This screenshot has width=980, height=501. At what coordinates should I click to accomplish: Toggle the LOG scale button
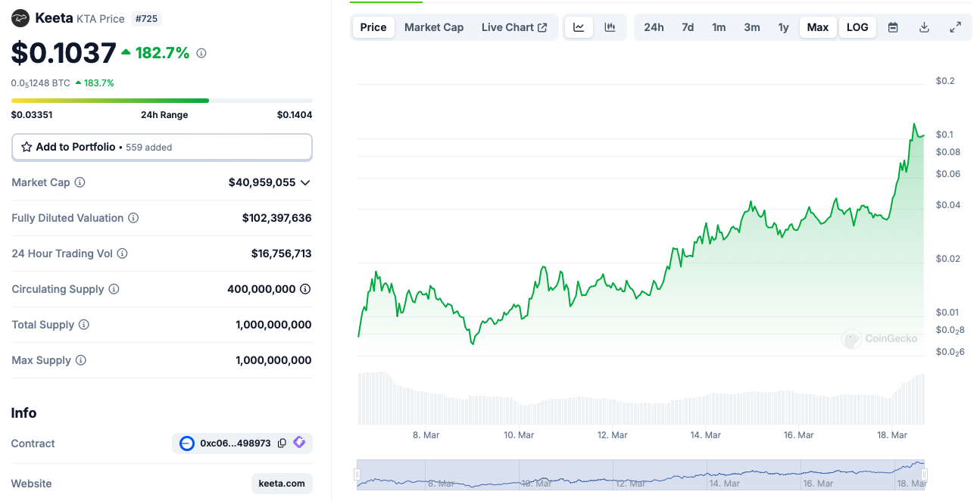click(857, 27)
